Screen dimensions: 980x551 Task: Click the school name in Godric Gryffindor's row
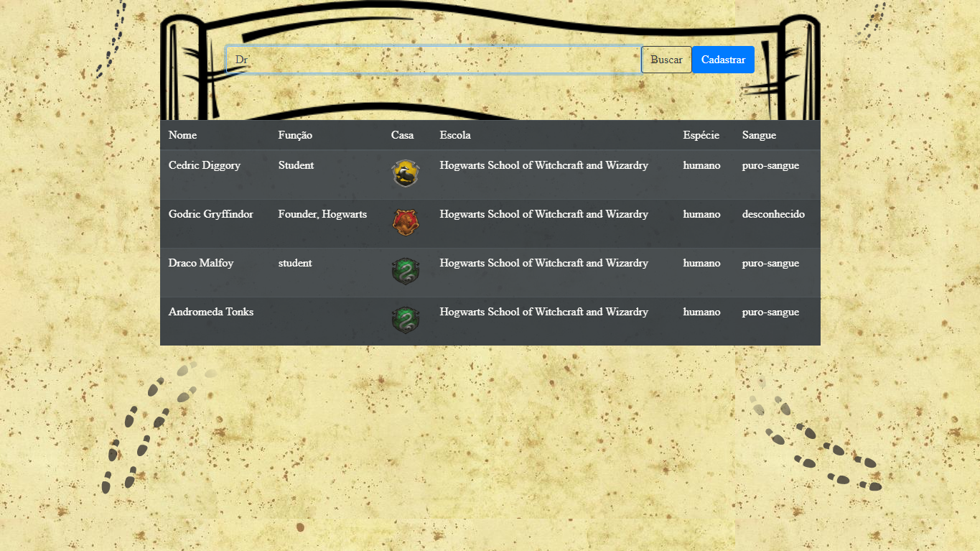(x=544, y=214)
